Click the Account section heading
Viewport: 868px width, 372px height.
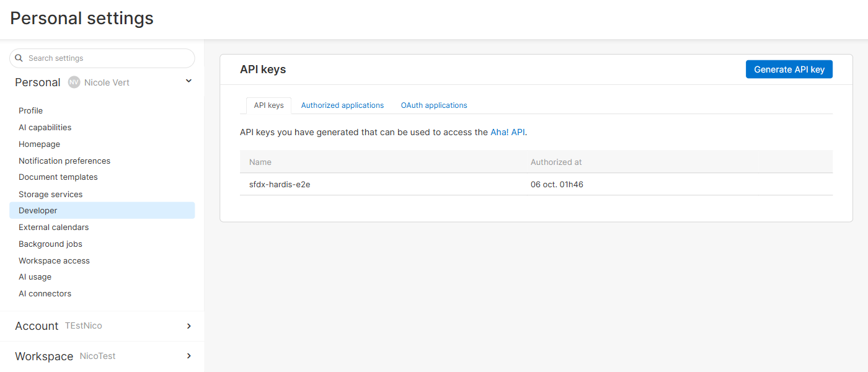[37, 326]
